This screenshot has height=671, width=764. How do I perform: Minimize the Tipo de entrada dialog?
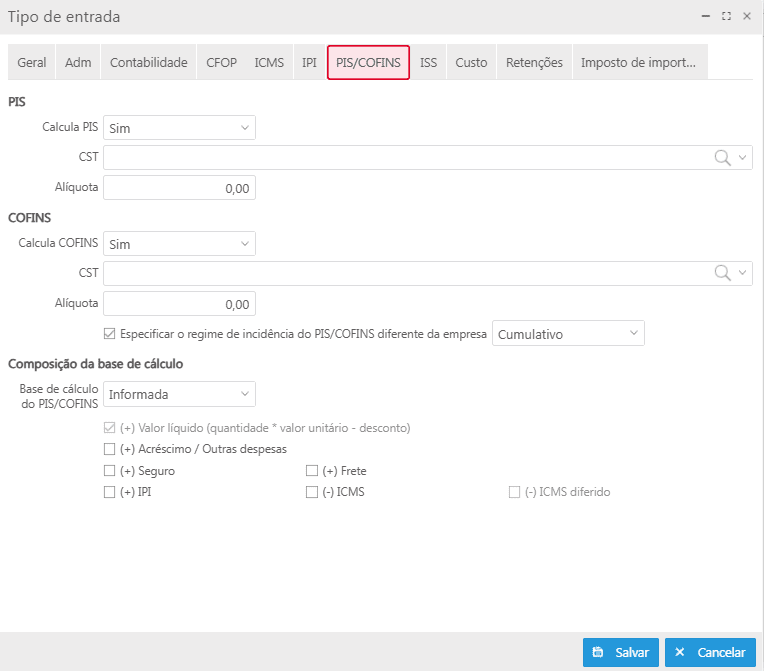(x=707, y=17)
